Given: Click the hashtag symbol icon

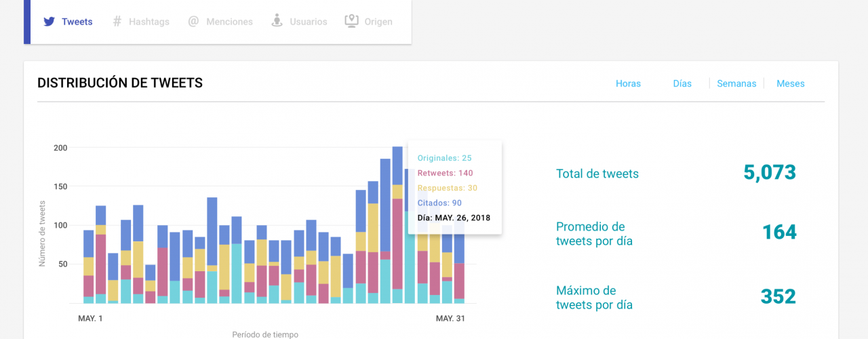Looking at the screenshot, I should click(117, 22).
